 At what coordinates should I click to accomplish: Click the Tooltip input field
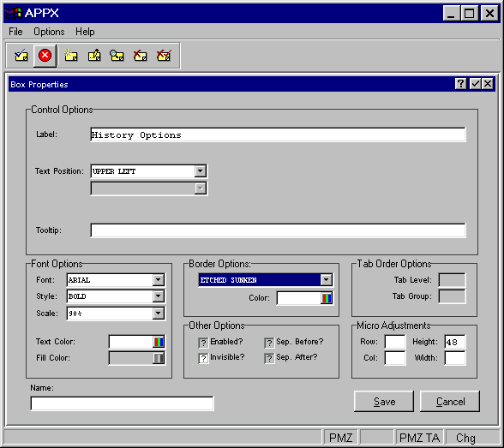(278, 230)
